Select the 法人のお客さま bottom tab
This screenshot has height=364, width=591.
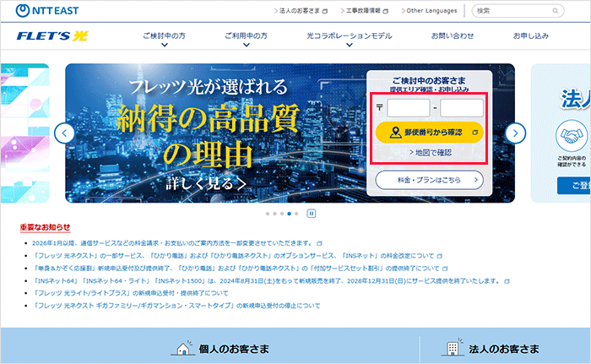click(x=490, y=349)
